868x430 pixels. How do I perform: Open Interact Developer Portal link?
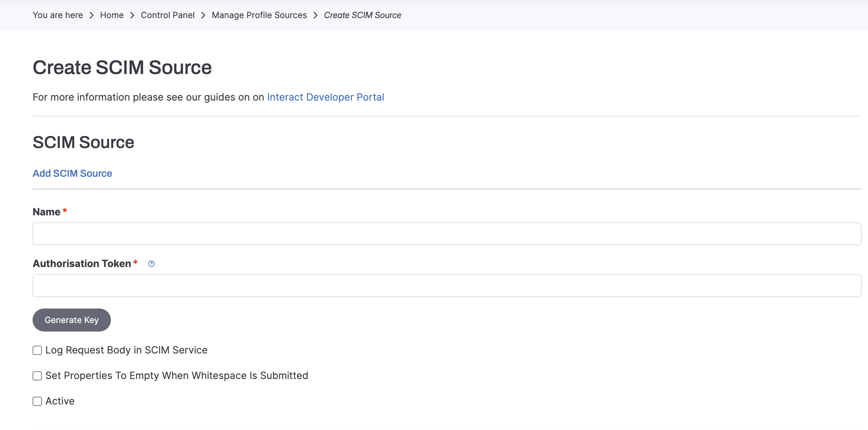[325, 97]
